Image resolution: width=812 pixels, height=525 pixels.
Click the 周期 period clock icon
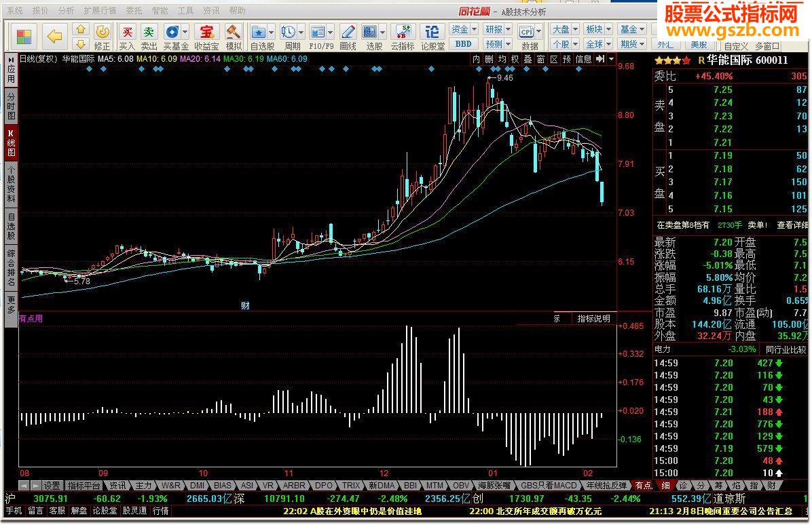pos(289,32)
